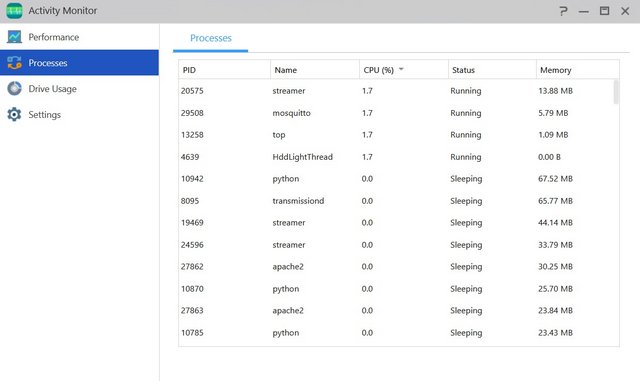640x381 pixels.
Task: Click Sleeping status of PID 8095
Action: (466, 201)
